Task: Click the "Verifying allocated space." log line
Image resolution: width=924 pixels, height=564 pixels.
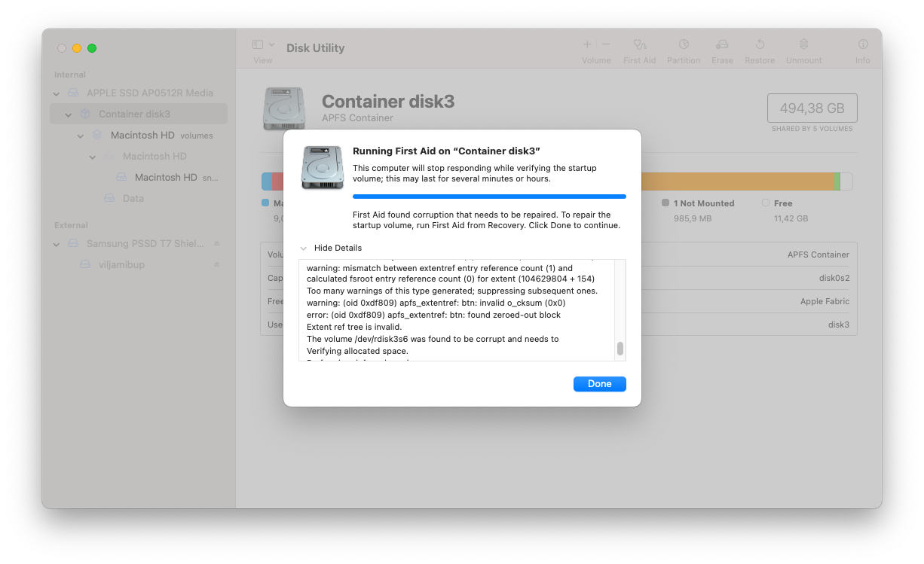Action: [x=357, y=351]
